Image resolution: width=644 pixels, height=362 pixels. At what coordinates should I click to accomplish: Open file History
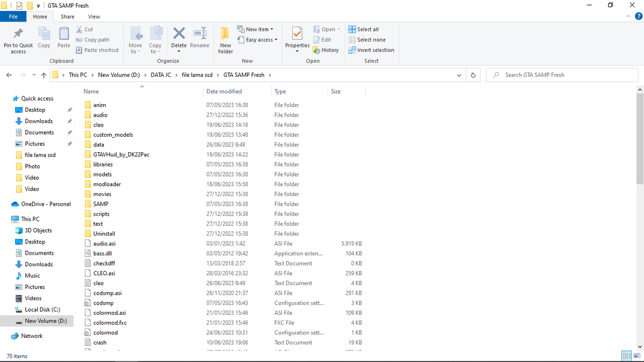(326, 50)
